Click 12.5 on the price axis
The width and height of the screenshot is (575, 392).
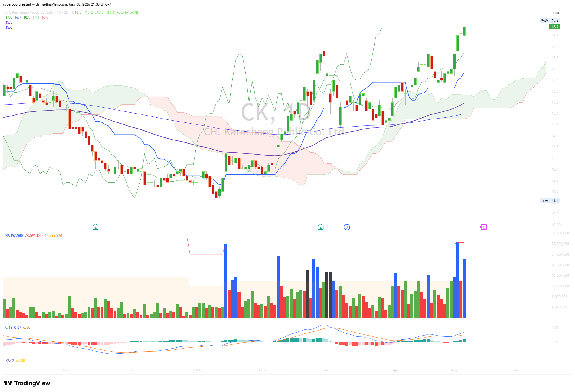click(x=555, y=169)
